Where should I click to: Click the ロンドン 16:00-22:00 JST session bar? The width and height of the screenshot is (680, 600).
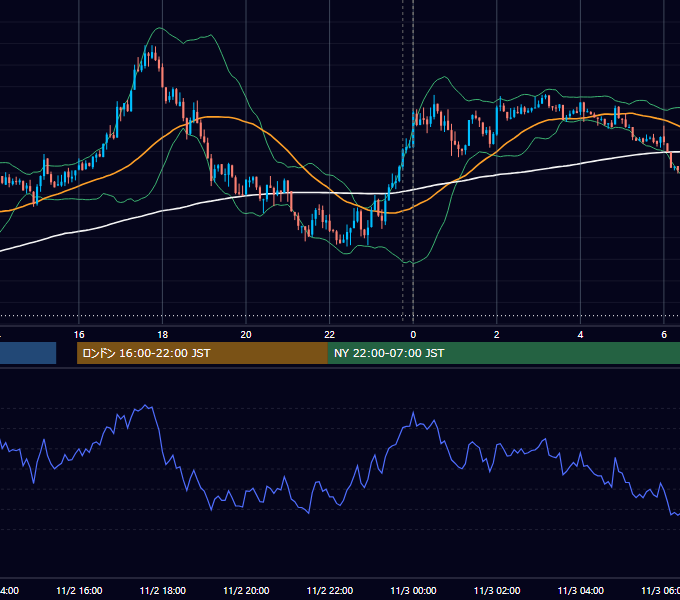pos(202,353)
